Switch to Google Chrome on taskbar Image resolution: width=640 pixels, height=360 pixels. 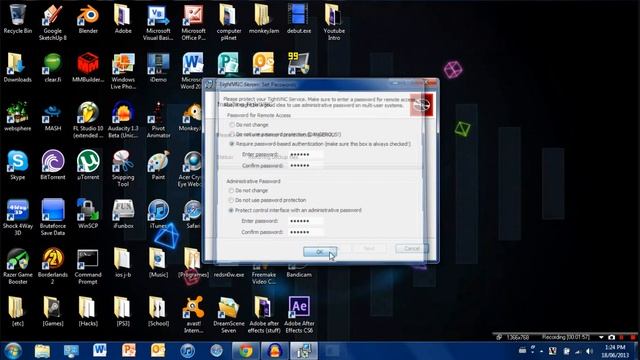[245, 351]
